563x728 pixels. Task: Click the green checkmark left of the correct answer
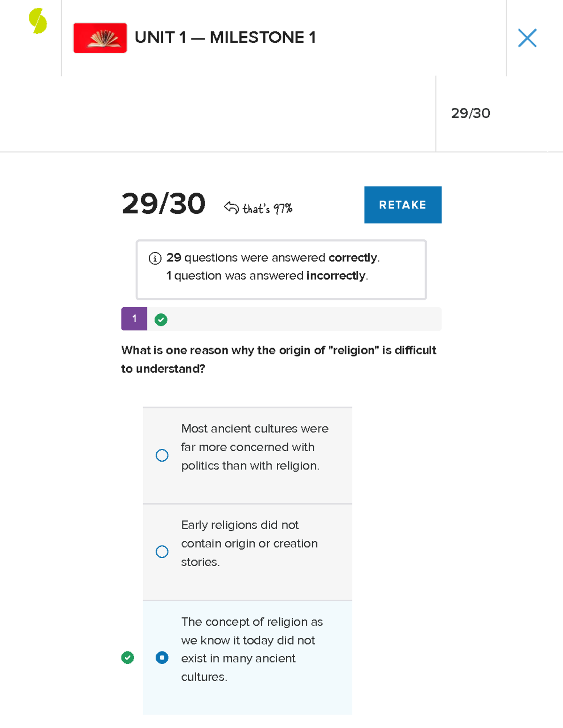point(128,658)
